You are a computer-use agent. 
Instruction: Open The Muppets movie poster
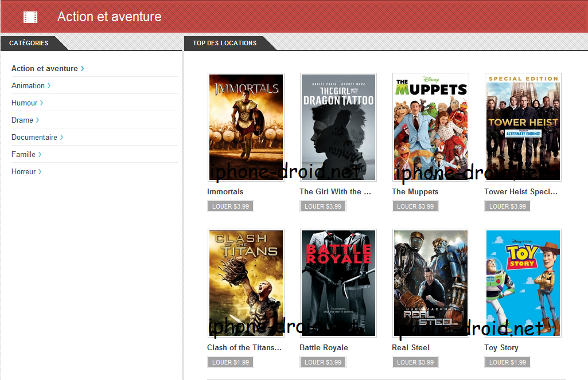tap(430, 127)
